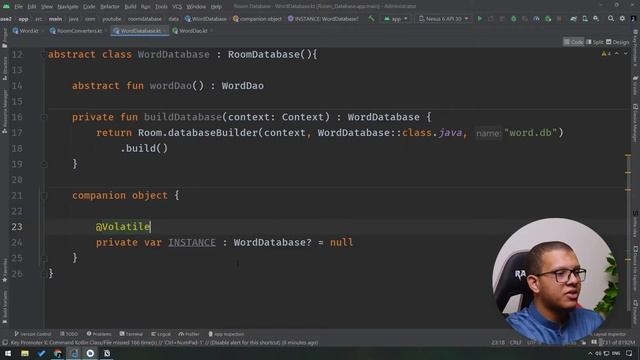Image resolution: width=640 pixels, height=360 pixels.
Task: Click the Debug app bug icon
Action: [513, 19]
